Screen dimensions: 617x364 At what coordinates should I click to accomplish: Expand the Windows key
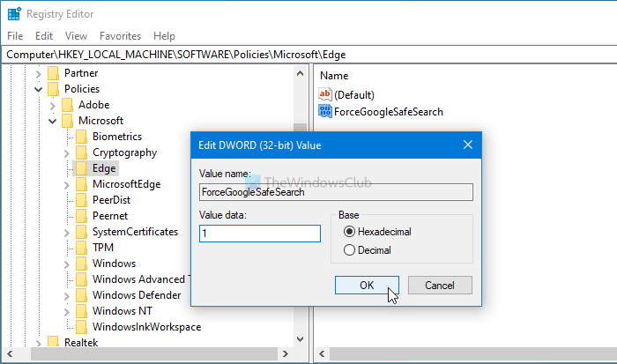(x=66, y=264)
